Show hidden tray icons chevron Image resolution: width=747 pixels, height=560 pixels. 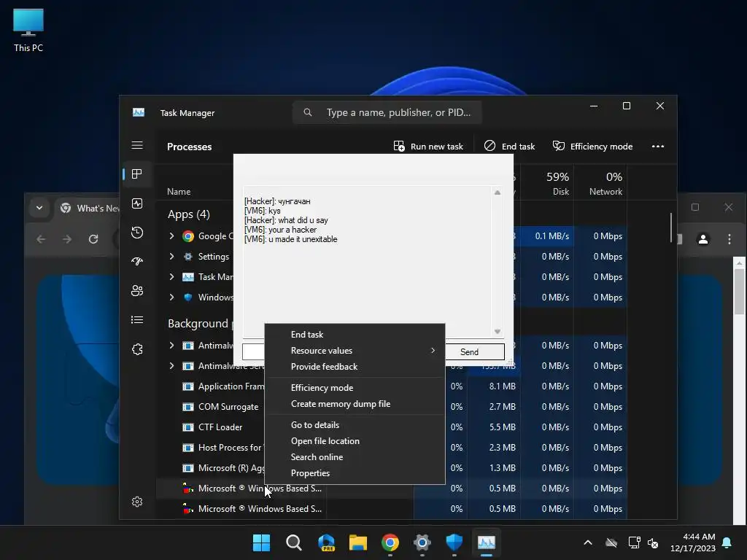click(x=588, y=542)
